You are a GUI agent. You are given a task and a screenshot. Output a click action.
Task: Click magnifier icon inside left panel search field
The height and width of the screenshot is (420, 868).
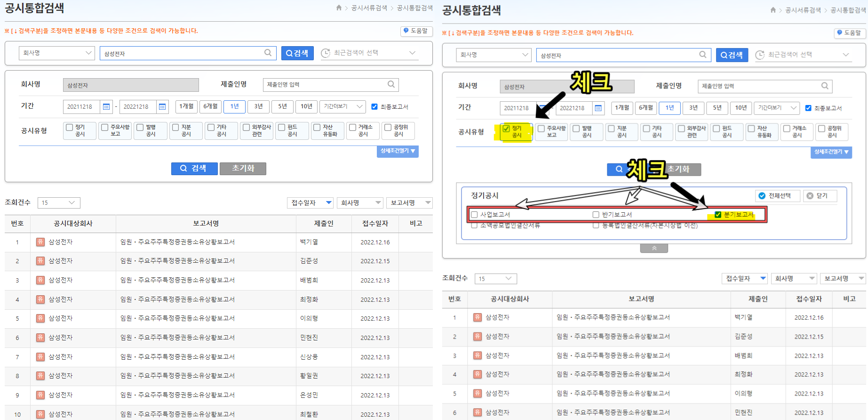(268, 53)
